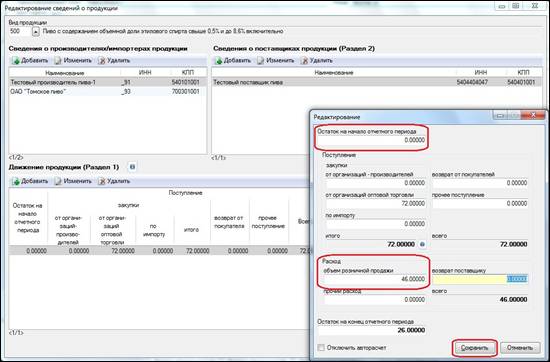Select row ОАО "Томское пиво"
The image size is (550, 362).
tap(108, 92)
